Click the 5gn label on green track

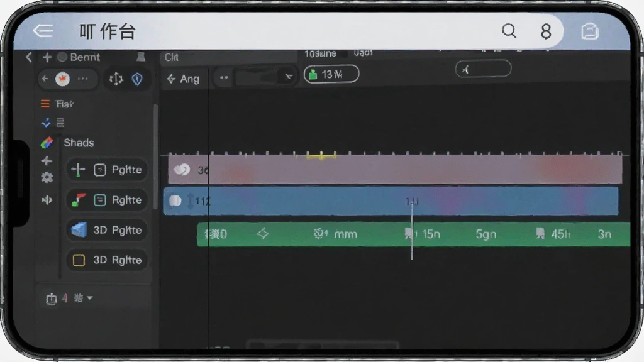point(486,234)
